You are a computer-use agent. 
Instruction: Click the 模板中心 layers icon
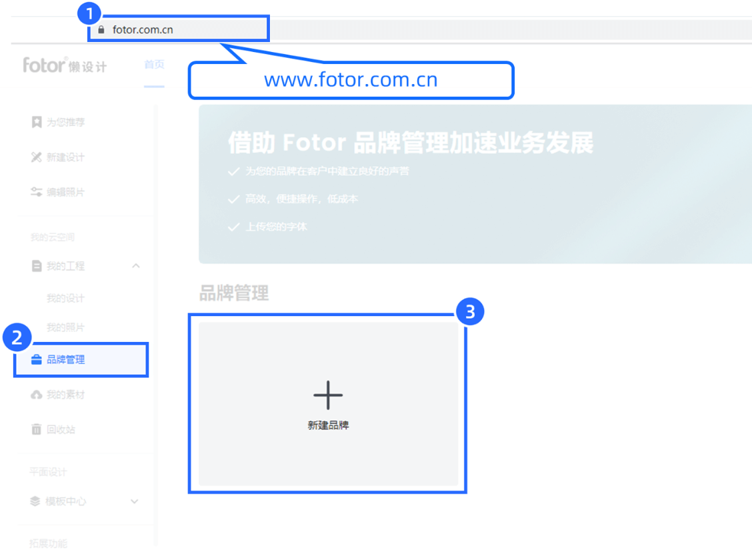(37, 501)
